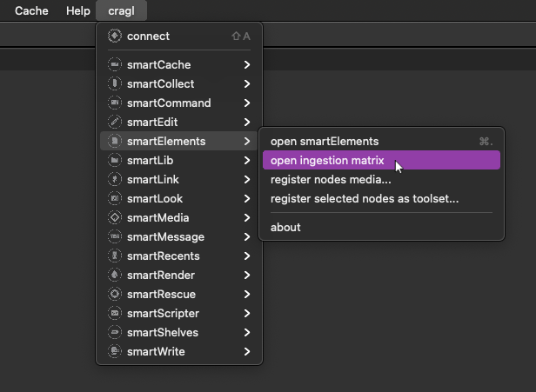Click about in smartElements submenu
536x392 pixels.
pos(285,228)
